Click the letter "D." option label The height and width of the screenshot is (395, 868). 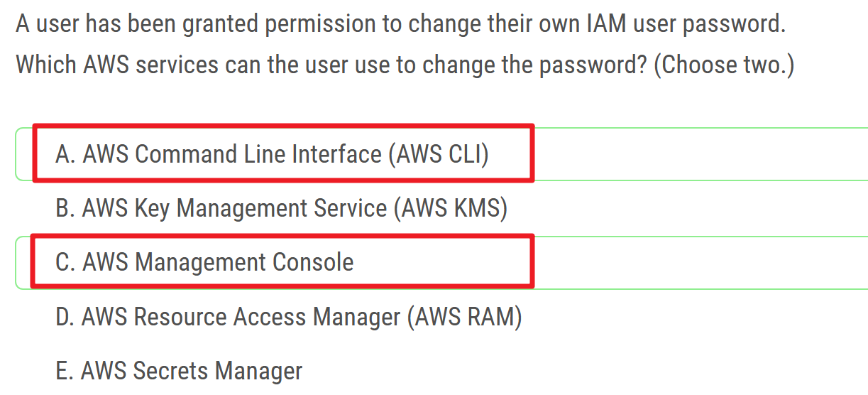click(x=65, y=316)
